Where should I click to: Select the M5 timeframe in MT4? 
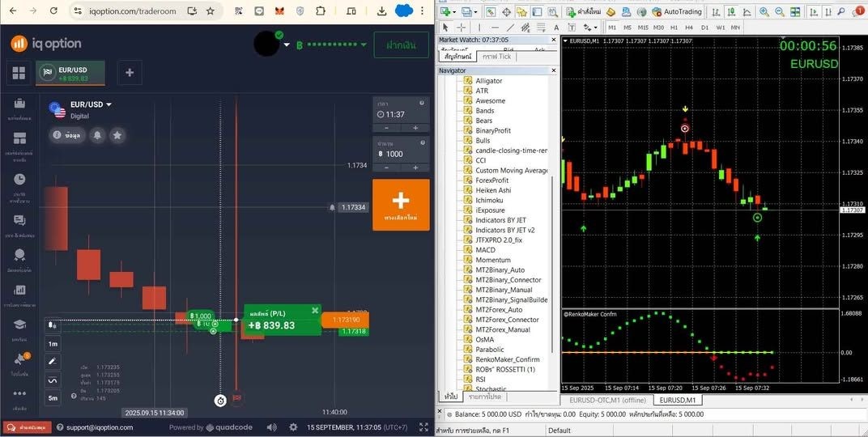coord(628,27)
